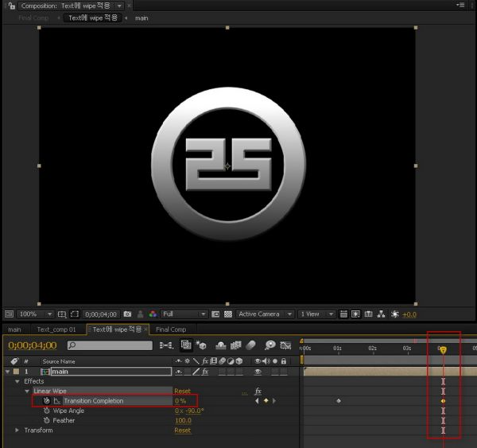This screenshot has width=477, height=448.
Task: Open the magnification ratio 100% dropdown
Action: pyautogui.click(x=35, y=314)
